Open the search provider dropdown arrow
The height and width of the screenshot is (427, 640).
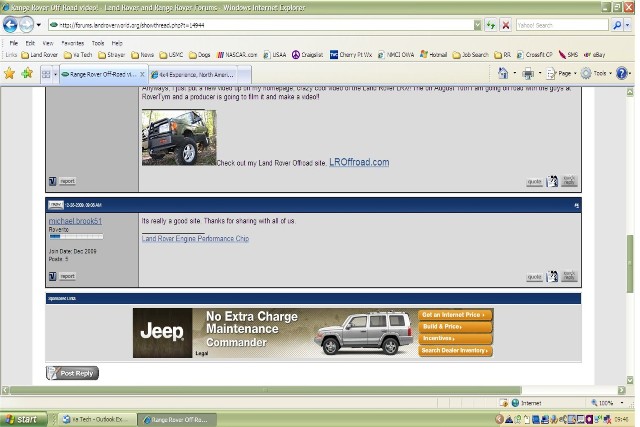(628, 25)
